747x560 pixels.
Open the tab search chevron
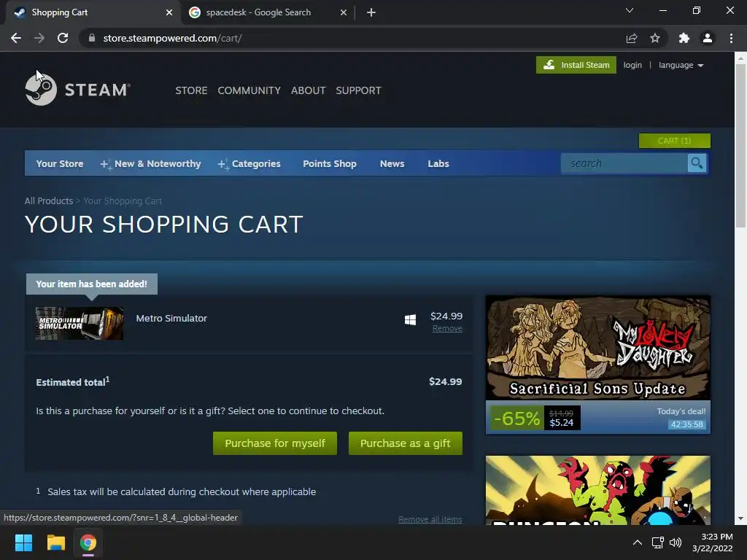tap(630, 10)
